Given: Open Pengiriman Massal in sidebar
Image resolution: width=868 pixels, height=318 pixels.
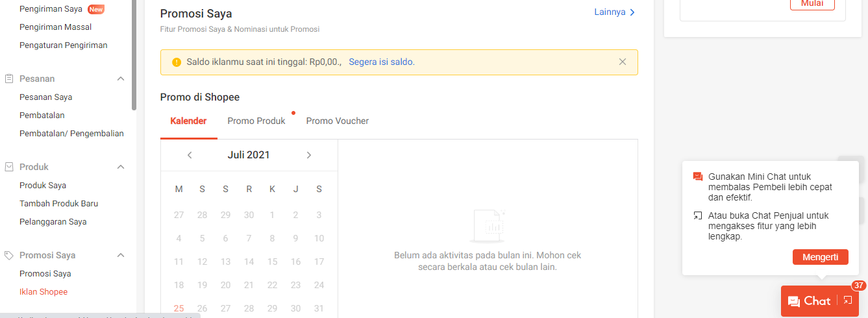Looking at the screenshot, I should [55, 27].
